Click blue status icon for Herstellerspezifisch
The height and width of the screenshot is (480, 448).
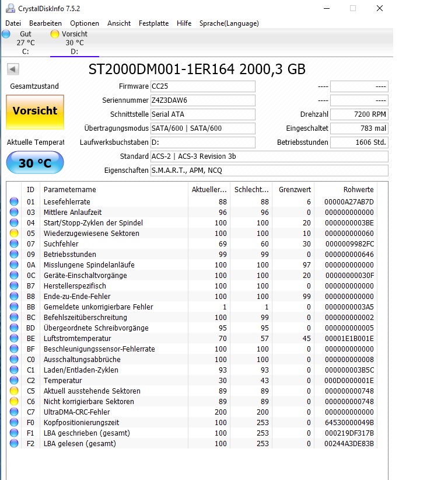pyautogui.click(x=14, y=286)
